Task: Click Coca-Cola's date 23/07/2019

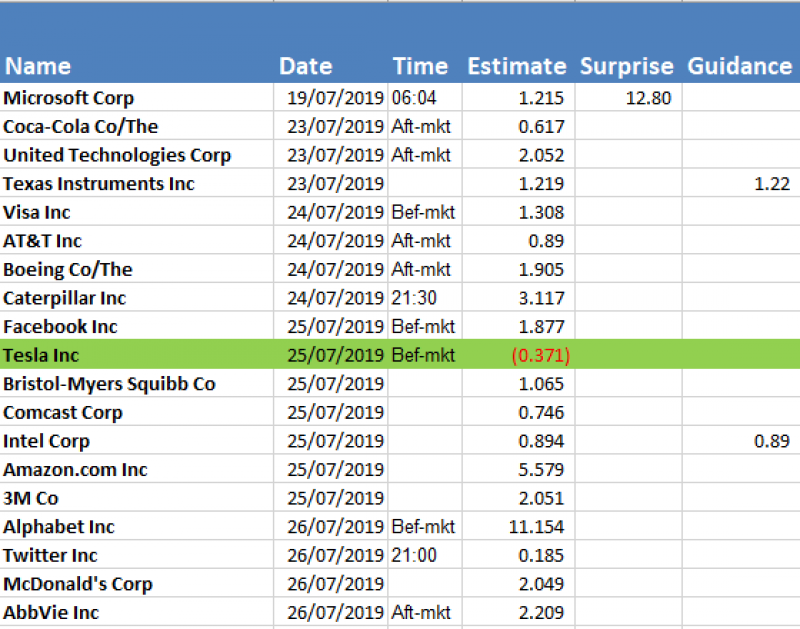Action: tap(335, 126)
